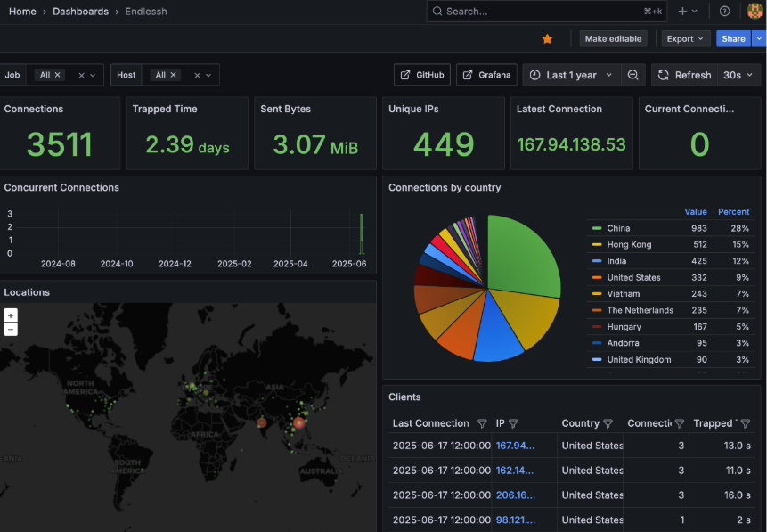The image size is (767, 532).
Task: Click the orange star favorite icon
Action: click(547, 39)
